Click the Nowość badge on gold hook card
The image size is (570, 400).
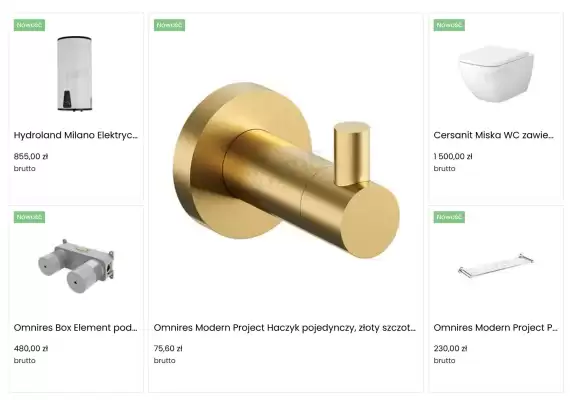[x=169, y=25]
